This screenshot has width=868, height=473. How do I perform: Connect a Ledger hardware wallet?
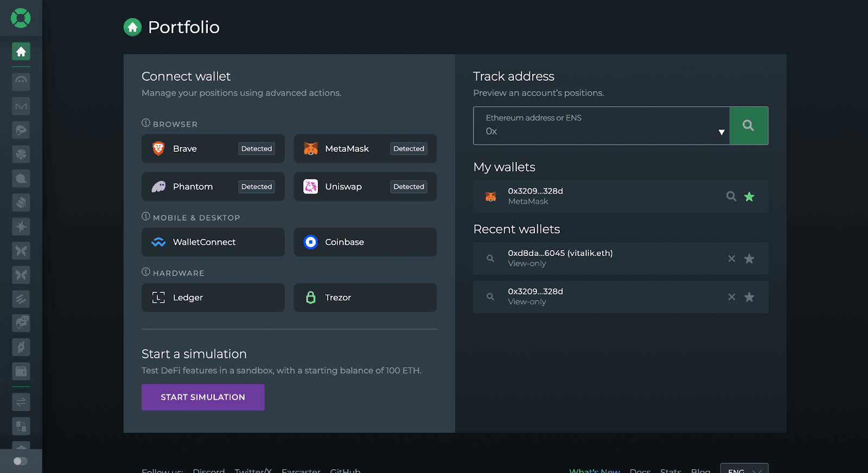(213, 297)
